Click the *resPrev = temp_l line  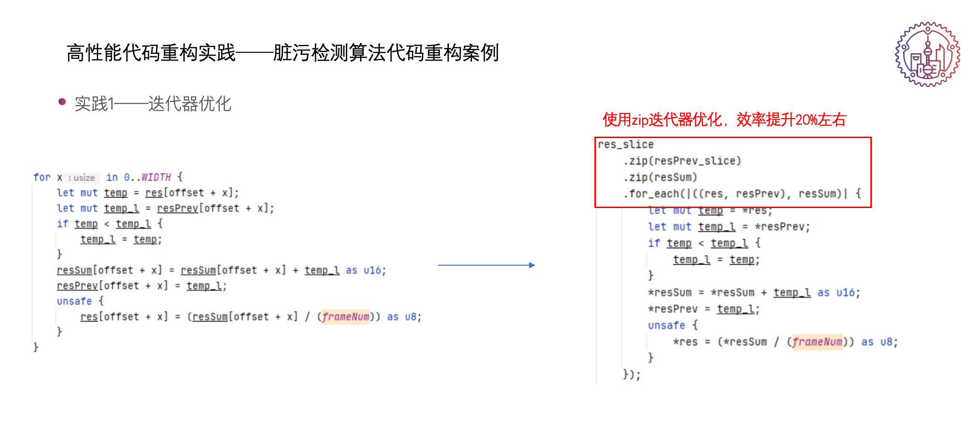pyautogui.click(x=704, y=309)
